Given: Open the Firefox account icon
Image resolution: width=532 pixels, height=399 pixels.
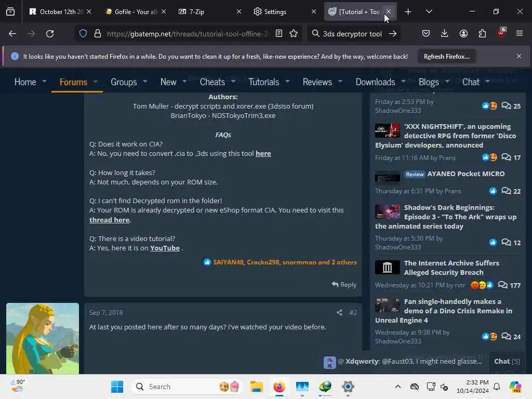Looking at the screenshot, I should tap(463, 34).
